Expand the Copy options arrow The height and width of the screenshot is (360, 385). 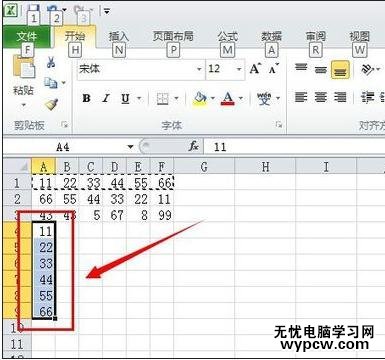coord(63,83)
